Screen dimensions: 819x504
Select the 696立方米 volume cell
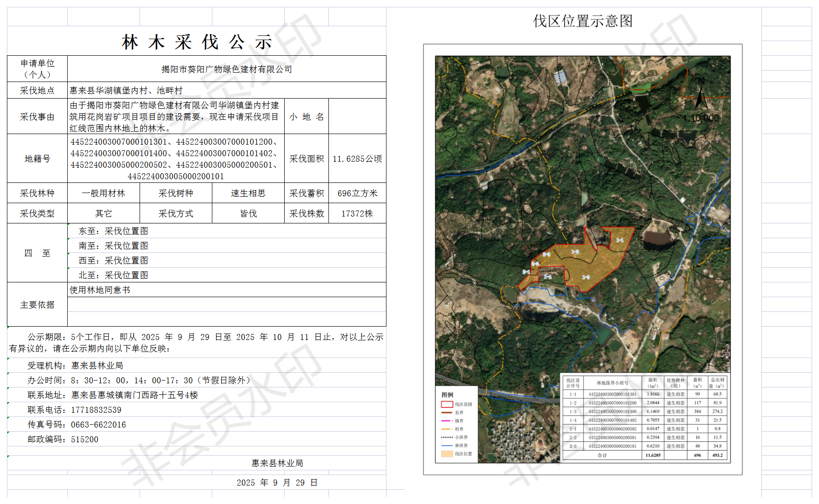click(357, 193)
